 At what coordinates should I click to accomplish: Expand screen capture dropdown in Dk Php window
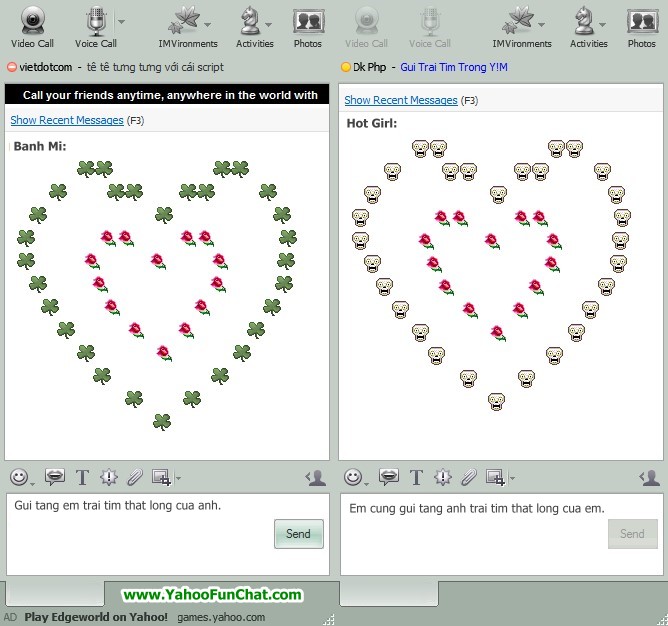512,478
